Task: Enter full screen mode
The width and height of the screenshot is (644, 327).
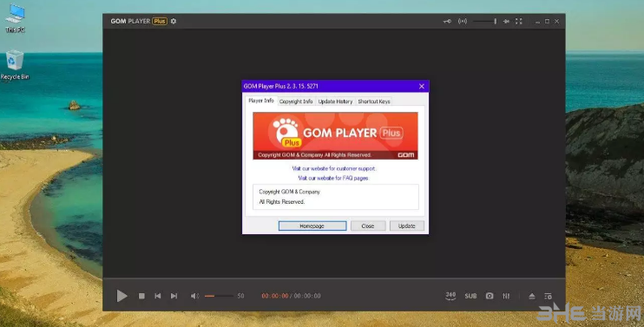Action: [x=519, y=22]
